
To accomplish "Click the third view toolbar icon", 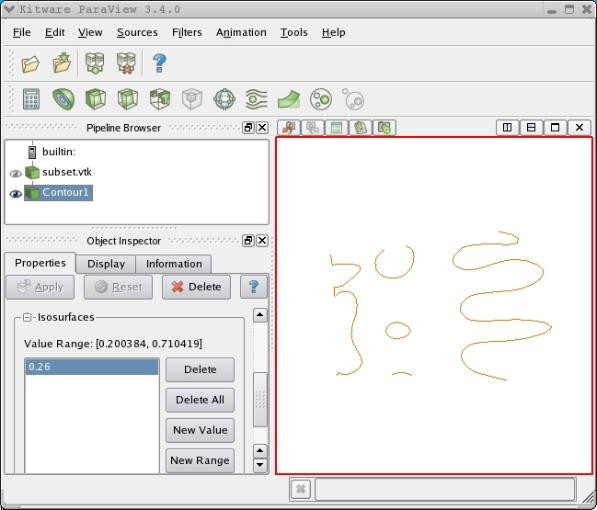I will 337,127.
